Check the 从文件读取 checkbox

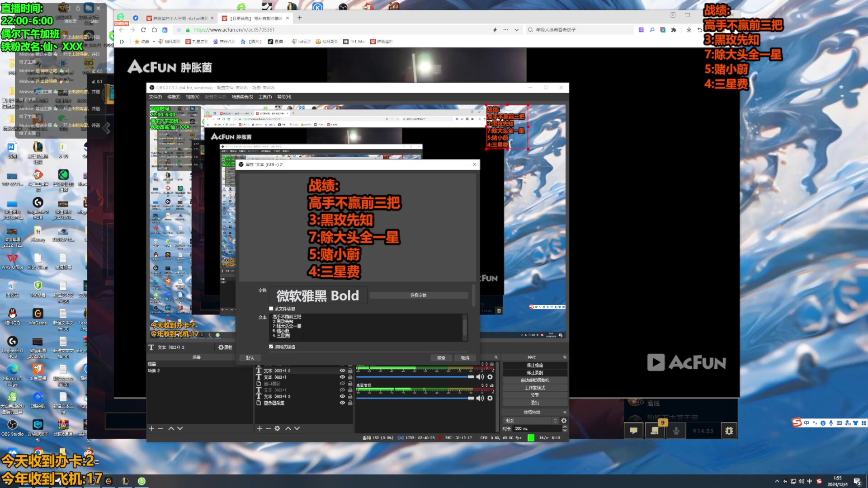271,309
